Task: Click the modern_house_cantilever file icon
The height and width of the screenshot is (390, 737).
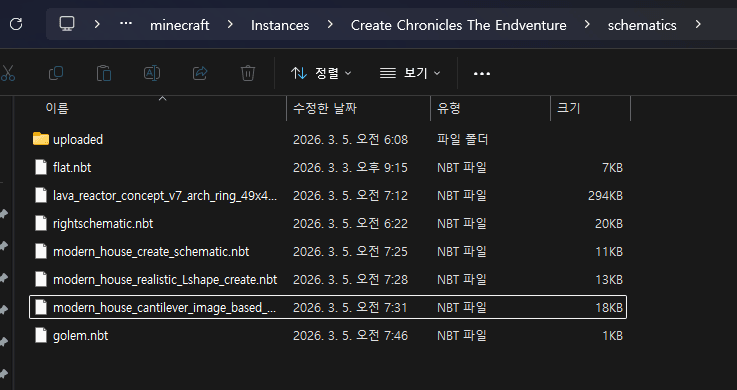Action: point(41,307)
